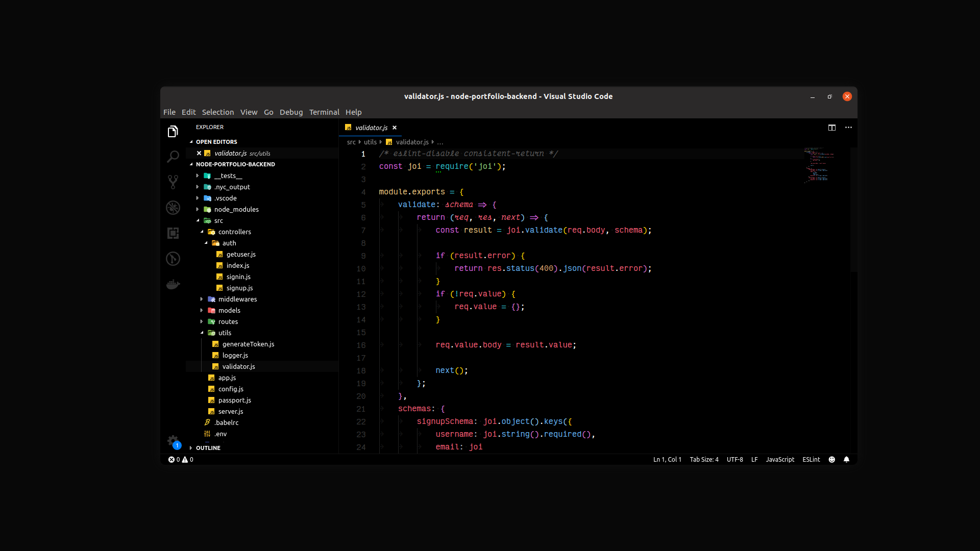
Task: Select the validator.js editor tab
Action: [371, 128]
